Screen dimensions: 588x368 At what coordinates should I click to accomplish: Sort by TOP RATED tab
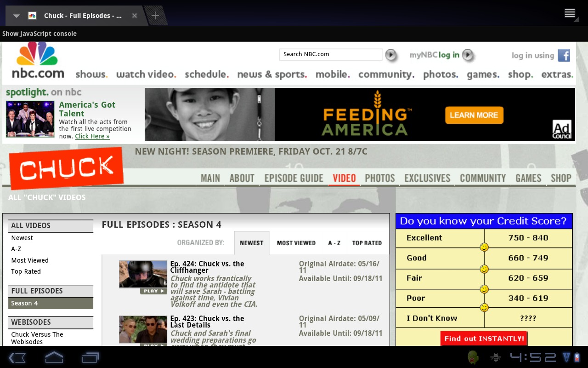tap(367, 243)
